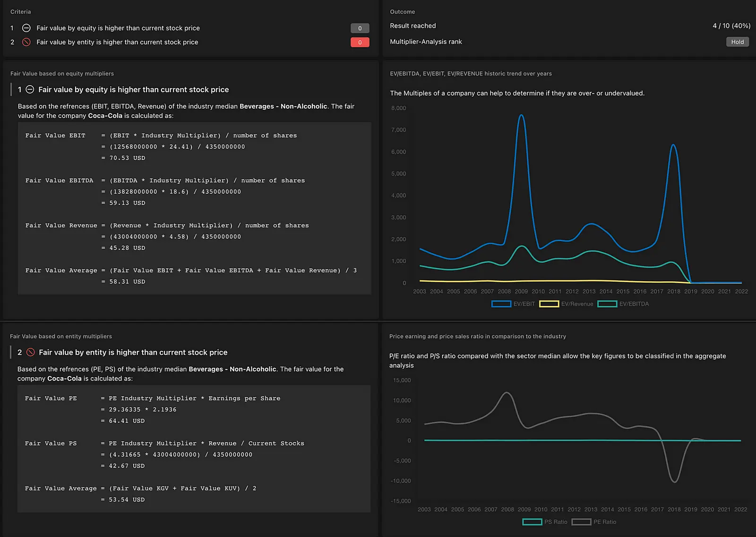Click the '-15,000' y-axis label on ratio chart

(401, 501)
